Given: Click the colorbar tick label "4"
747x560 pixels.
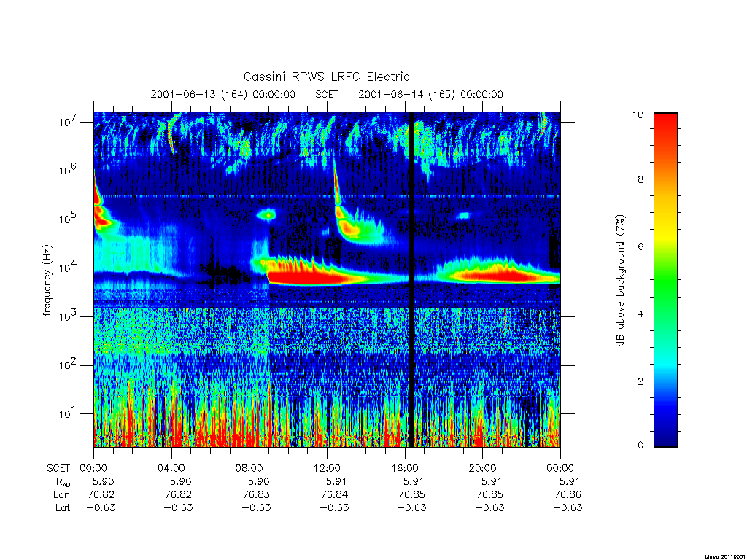Looking at the screenshot, I should tap(640, 314).
